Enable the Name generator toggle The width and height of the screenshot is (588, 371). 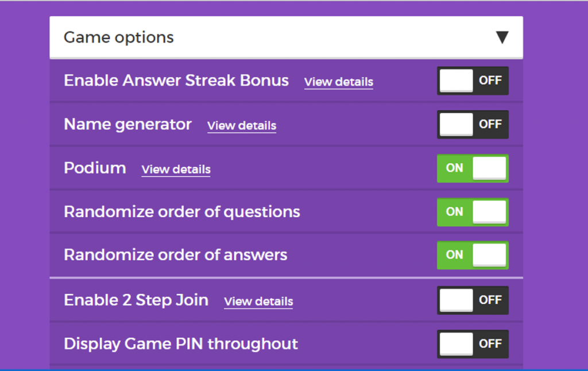tap(472, 124)
